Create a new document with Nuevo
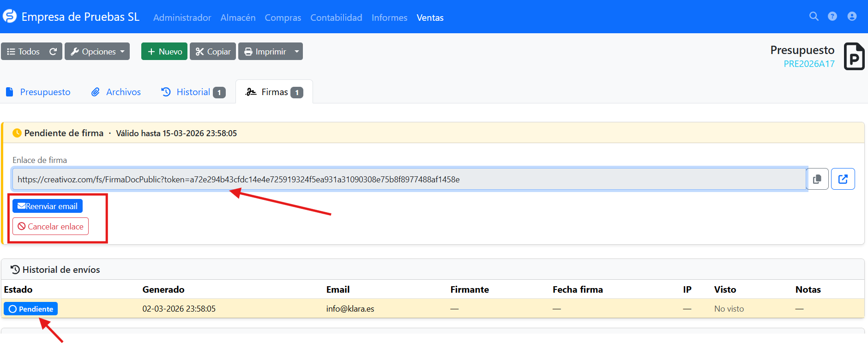 pos(164,52)
